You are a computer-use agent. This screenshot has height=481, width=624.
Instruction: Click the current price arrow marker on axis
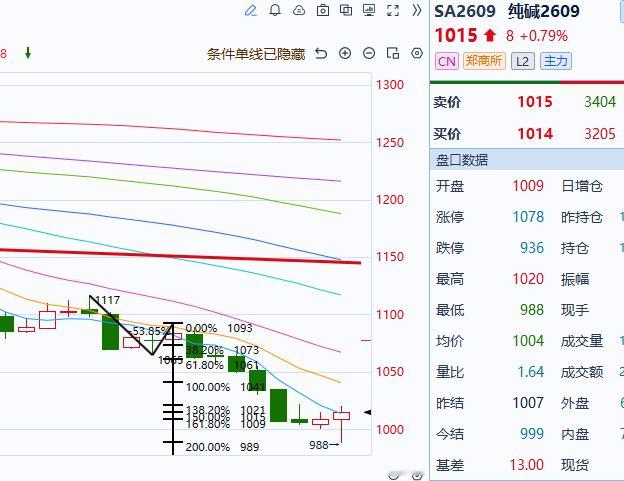point(368,412)
